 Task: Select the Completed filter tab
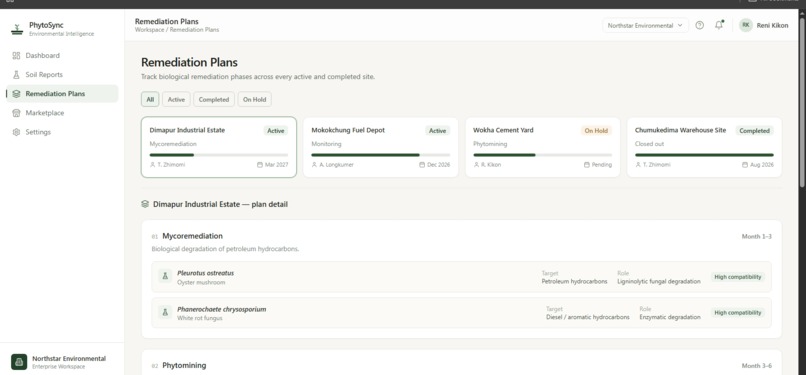click(x=214, y=100)
